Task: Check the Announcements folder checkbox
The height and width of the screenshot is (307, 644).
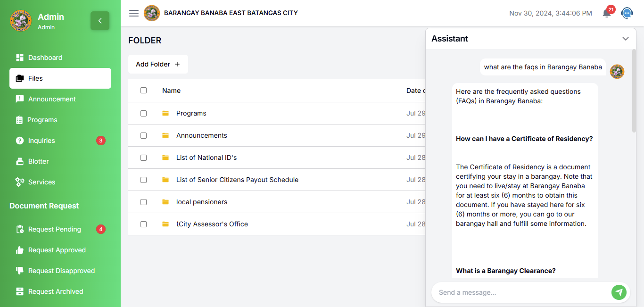Action: click(144, 135)
